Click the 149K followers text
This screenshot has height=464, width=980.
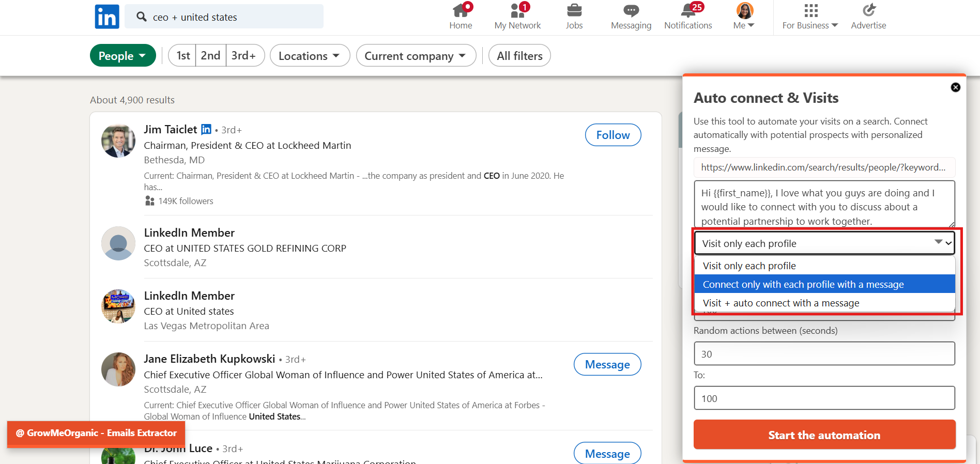pos(186,201)
